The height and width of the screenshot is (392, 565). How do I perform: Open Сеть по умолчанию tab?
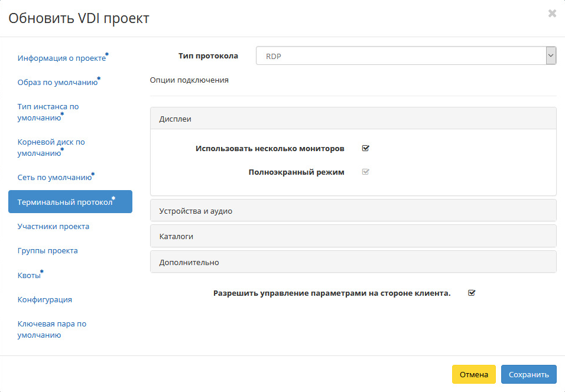pos(54,177)
